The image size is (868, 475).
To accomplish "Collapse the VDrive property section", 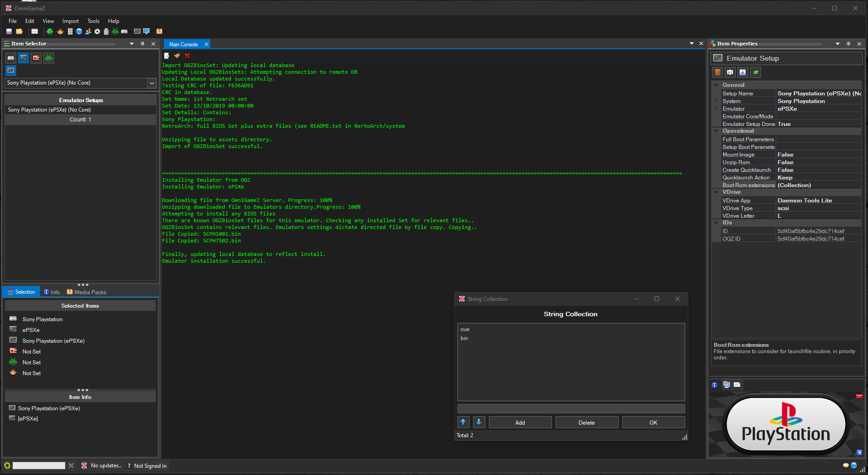I will (716, 192).
